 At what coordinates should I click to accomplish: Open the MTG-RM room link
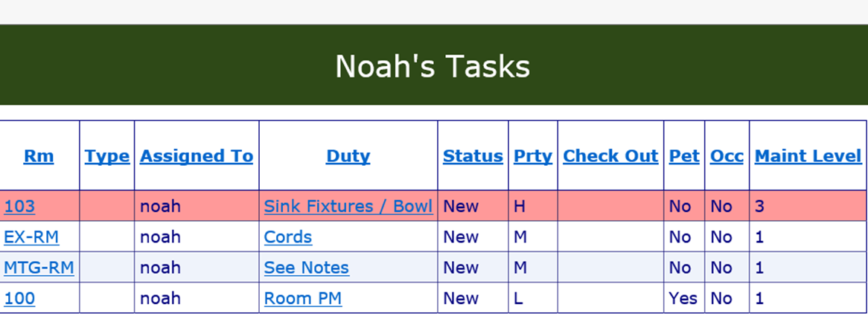tap(39, 268)
